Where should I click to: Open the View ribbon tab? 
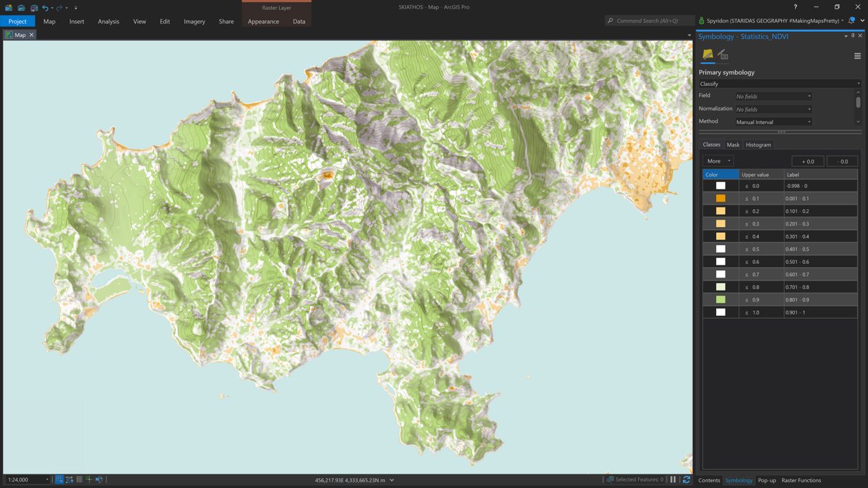pos(140,21)
